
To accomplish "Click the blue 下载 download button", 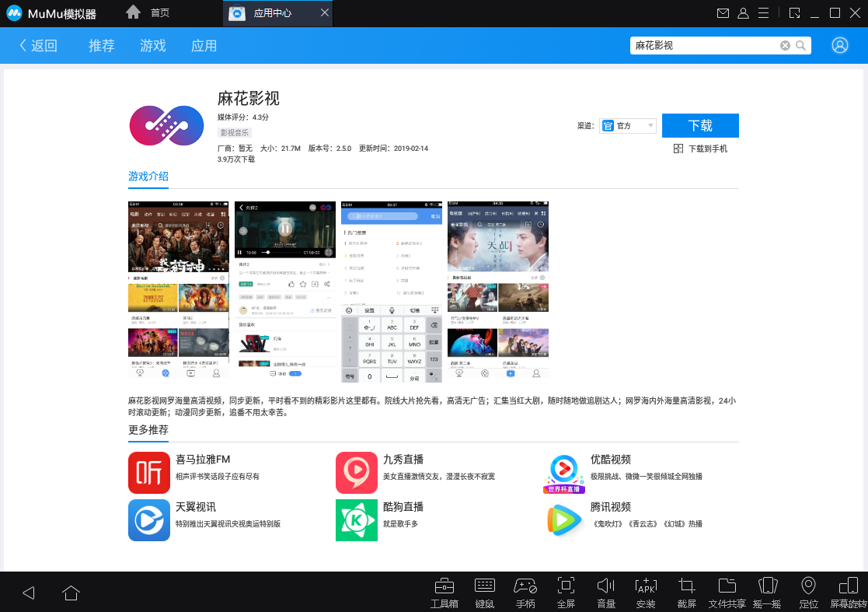I will point(699,126).
